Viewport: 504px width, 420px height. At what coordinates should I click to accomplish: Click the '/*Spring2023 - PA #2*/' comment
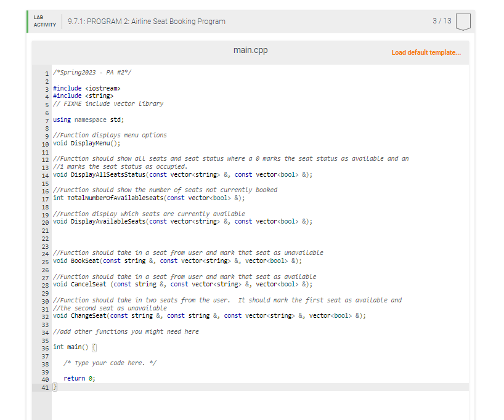[92, 72]
